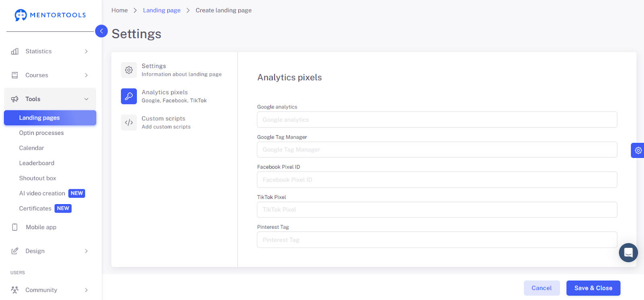644x300 pixels.
Task: Click Save & Close button
Action: [593, 288]
